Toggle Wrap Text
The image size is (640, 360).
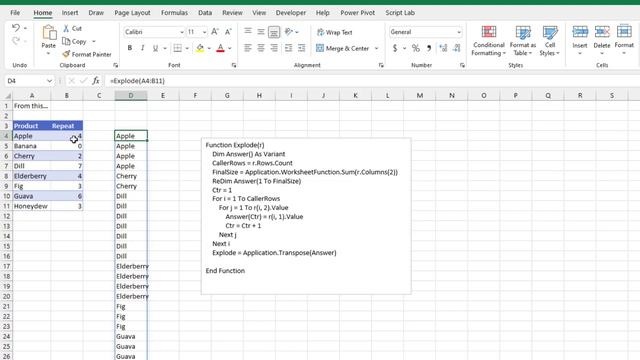(335, 32)
